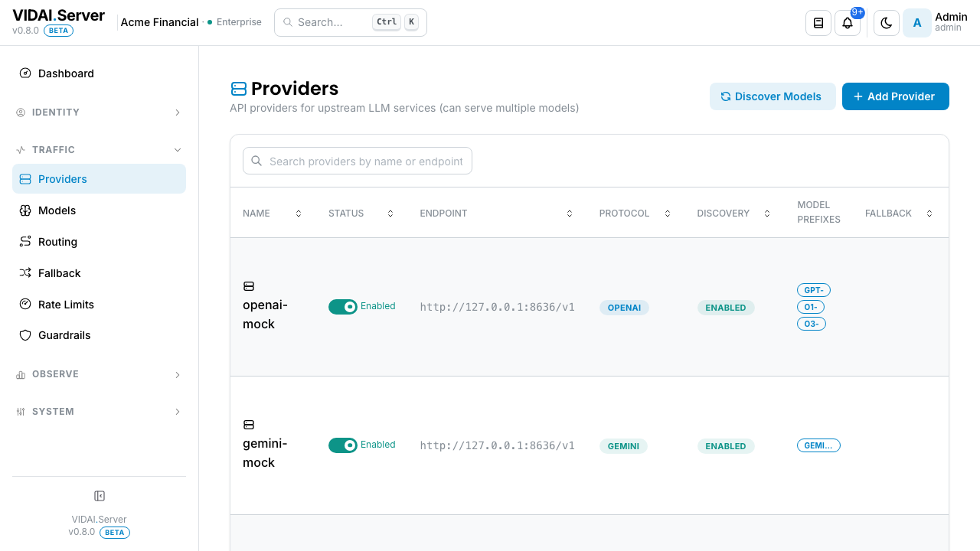Open the documentation book icon
980x551 pixels.
[x=818, y=23]
